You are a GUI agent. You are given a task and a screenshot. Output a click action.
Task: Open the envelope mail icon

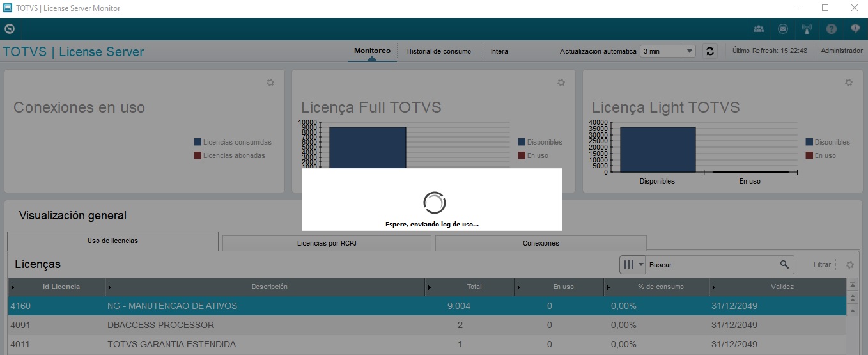(783, 29)
